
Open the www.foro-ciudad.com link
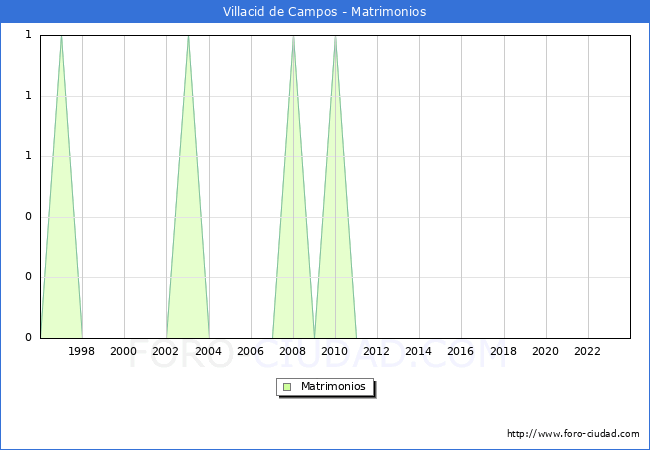(x=573, y=434)
